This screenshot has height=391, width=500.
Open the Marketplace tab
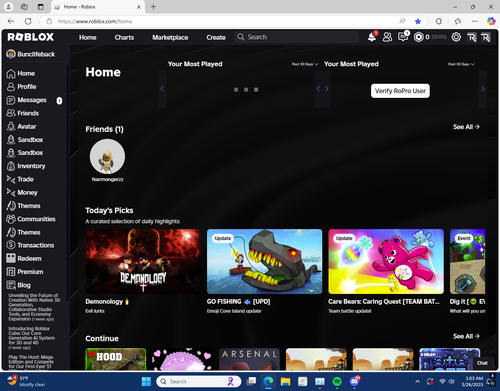pyautogui.click(x=170, y=37)
